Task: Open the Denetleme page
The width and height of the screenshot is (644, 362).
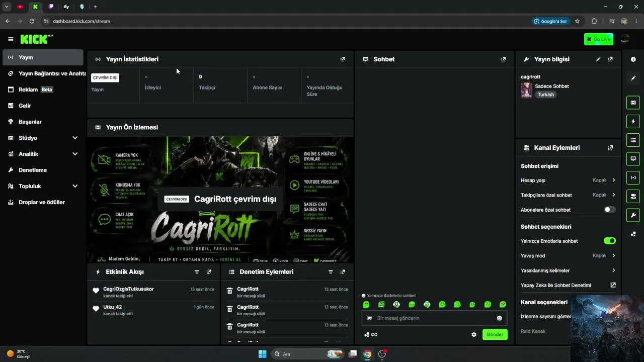Action: click(43, 170)
